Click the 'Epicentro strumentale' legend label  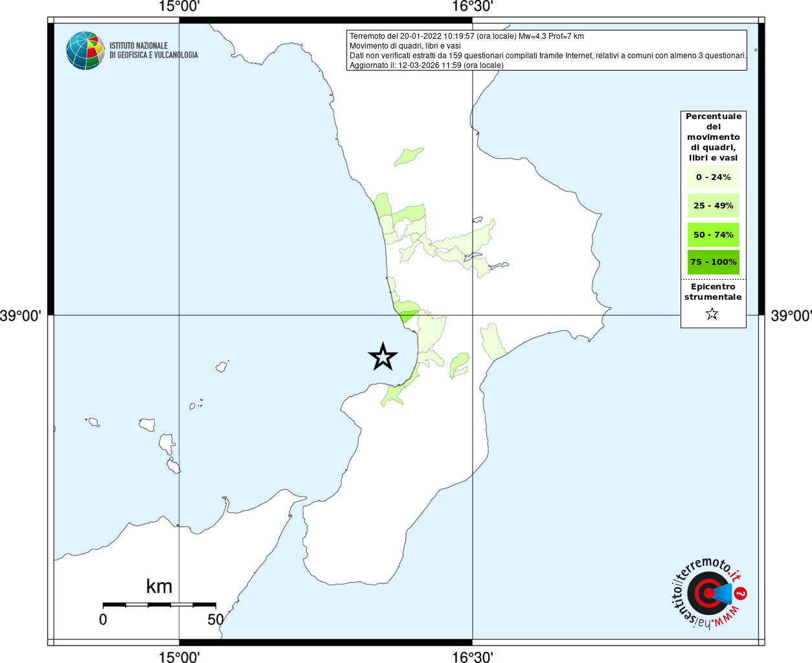(x=713, y=292)
